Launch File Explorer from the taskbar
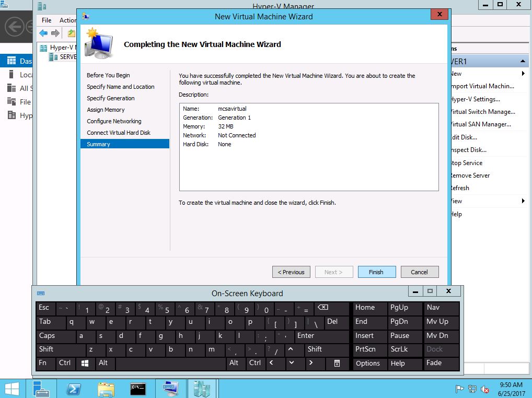 tap(106, 389)
